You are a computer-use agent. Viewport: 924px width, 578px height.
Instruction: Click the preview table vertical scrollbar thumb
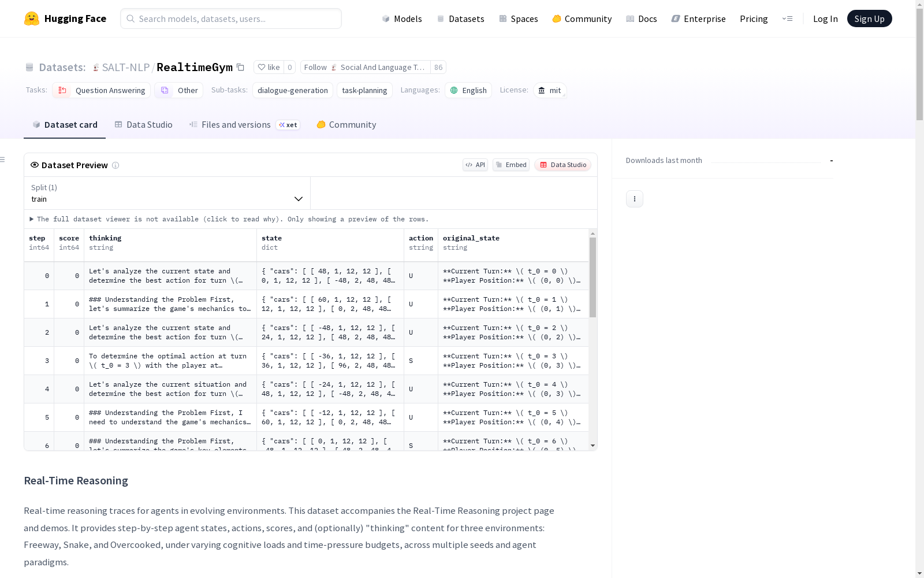pyautogui.click(x=593, y=277)
